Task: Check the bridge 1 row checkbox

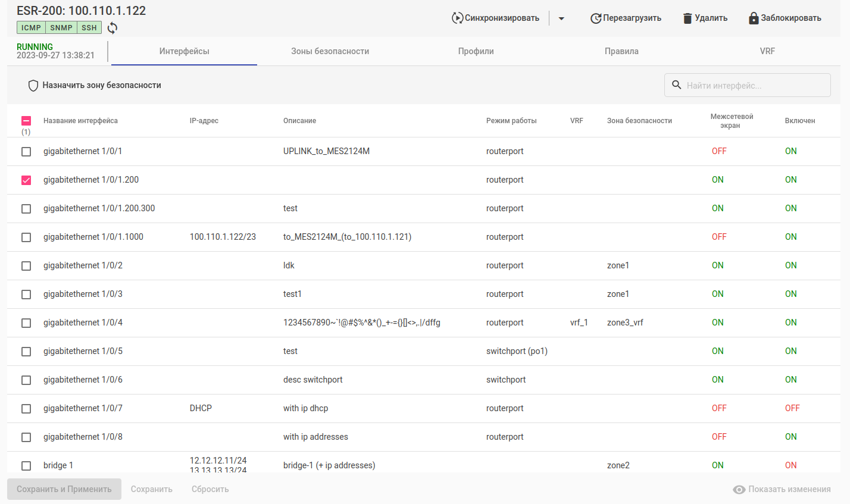Action: pos(26,466)
